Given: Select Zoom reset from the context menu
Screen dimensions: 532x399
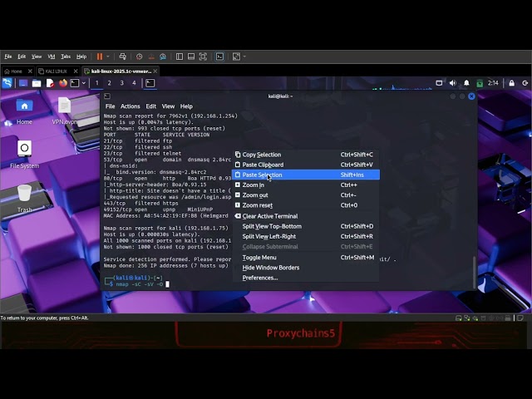Looking at the screenshot, I should tap(306, 205).
